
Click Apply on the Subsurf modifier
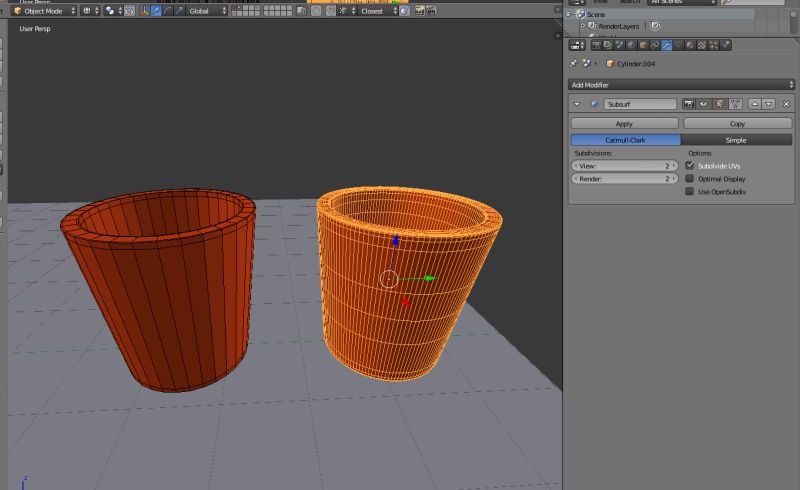click(624, 124)
